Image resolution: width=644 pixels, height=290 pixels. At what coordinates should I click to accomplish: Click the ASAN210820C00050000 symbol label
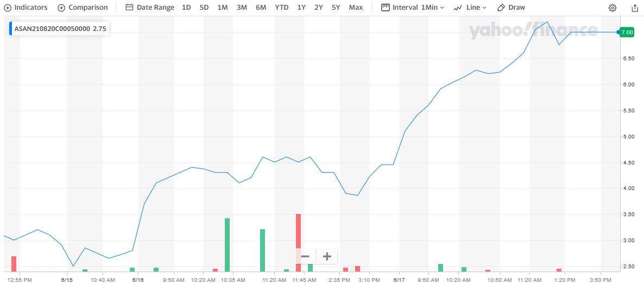click(x=52, y=29)
